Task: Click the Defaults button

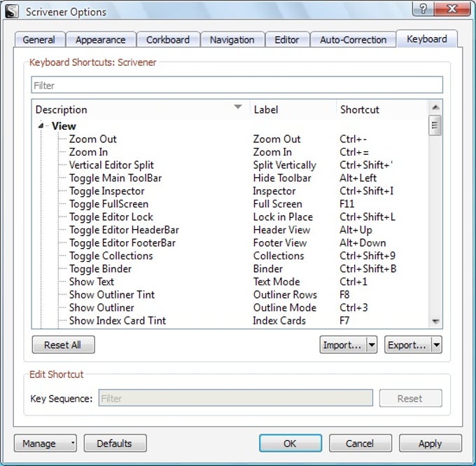Action: [x=115, y=443]
